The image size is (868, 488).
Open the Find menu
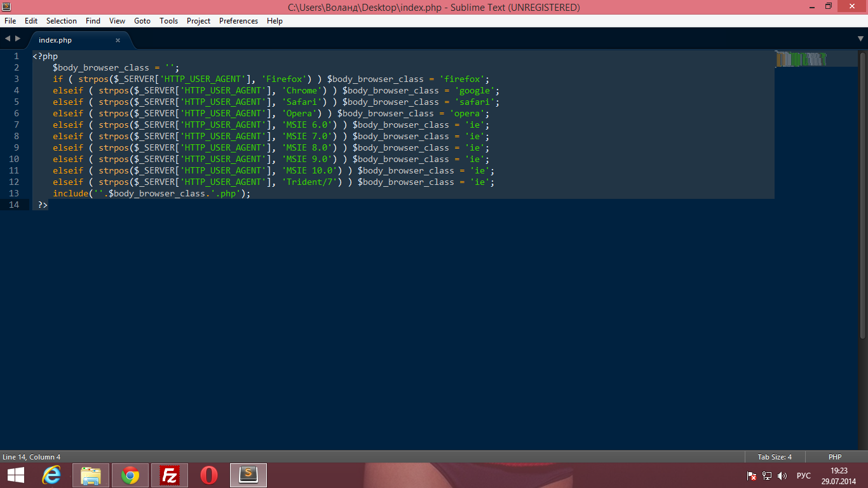click(93, 21)
